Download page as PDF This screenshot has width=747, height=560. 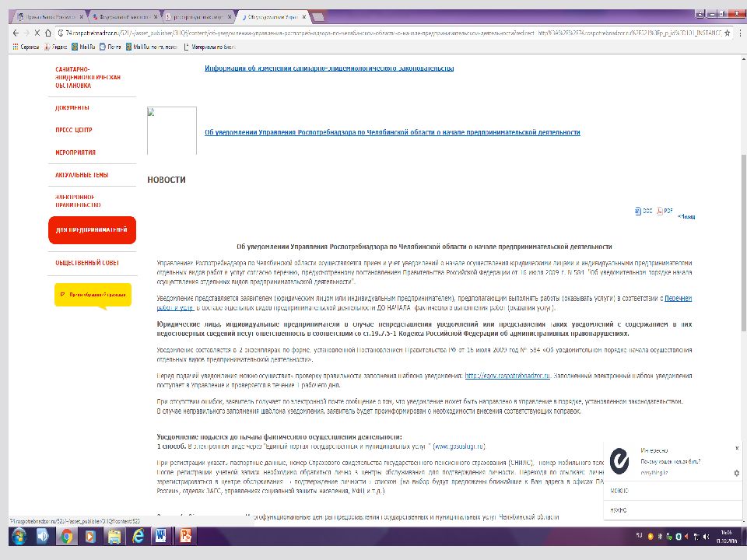[x=665, y=211]
